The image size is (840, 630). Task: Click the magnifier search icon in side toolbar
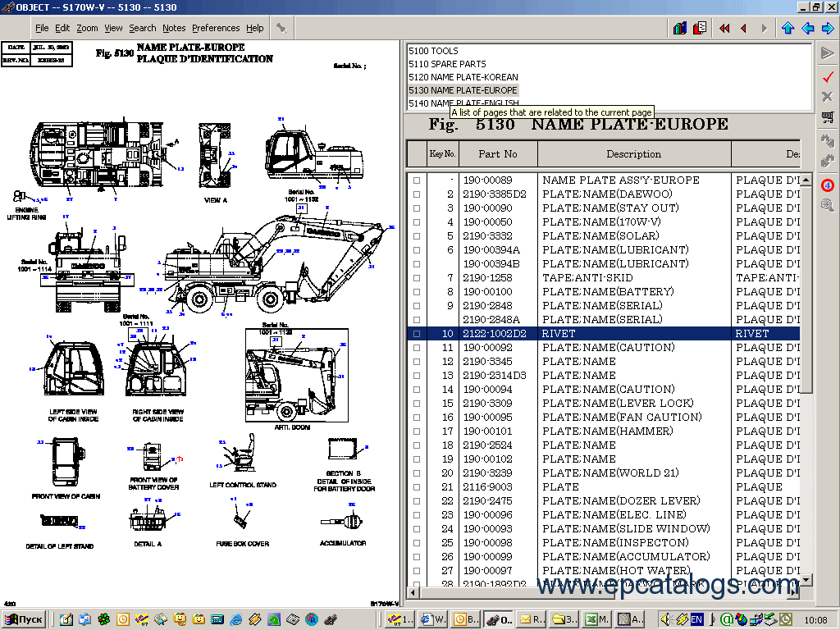pyautogui.click(x=828, y=204)
